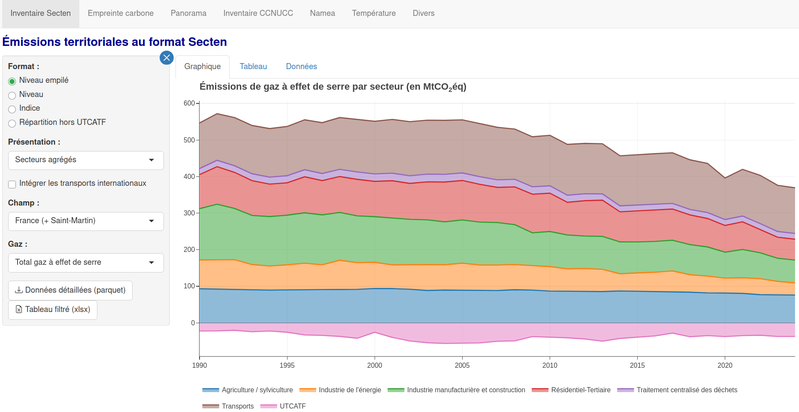Screen dimensions: 799x412
Task: Toggle the Agriculture / sylviculture legend marker
Action: (x=210, y=389)
